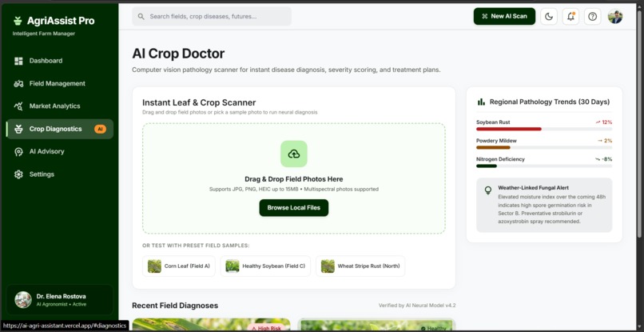The height and width of the screenshot is (332, 644).
Task: Click the 'Recent Field Diagnoses' heading
Action: pos(175,306)
